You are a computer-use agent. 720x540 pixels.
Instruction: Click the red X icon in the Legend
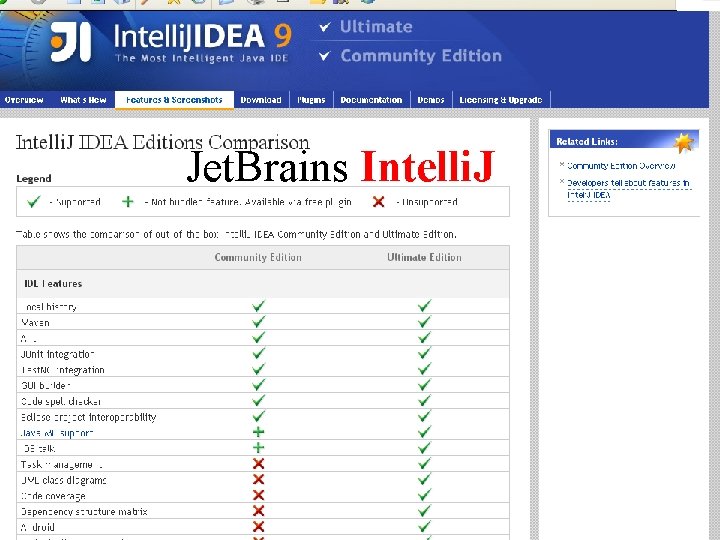point(378,201)
